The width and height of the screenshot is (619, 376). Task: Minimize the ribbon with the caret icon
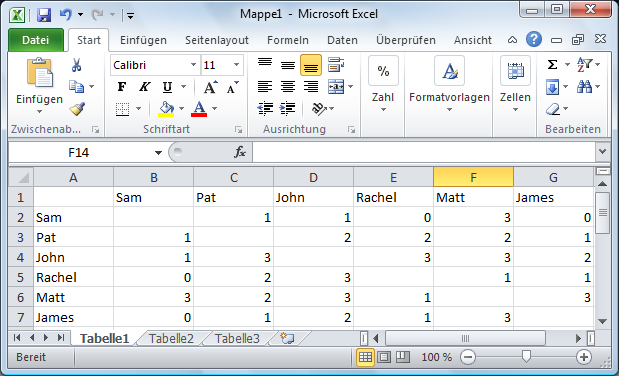pos(512,40)
